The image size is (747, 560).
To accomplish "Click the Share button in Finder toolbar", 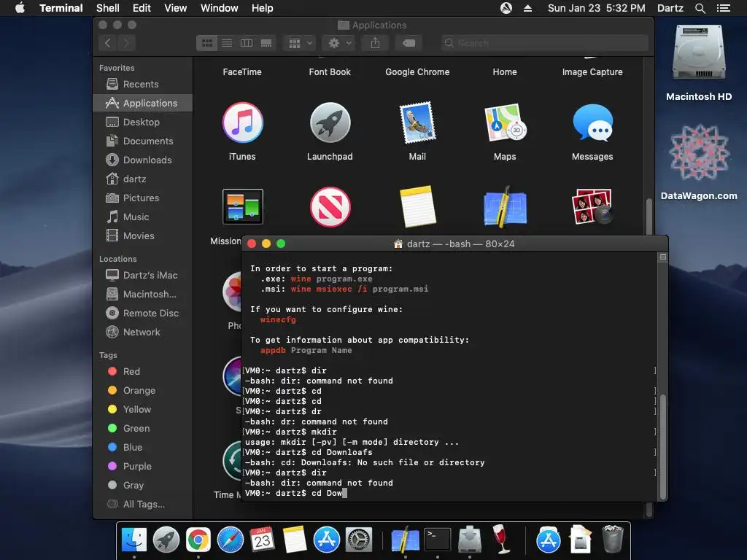I will [376, 43].
